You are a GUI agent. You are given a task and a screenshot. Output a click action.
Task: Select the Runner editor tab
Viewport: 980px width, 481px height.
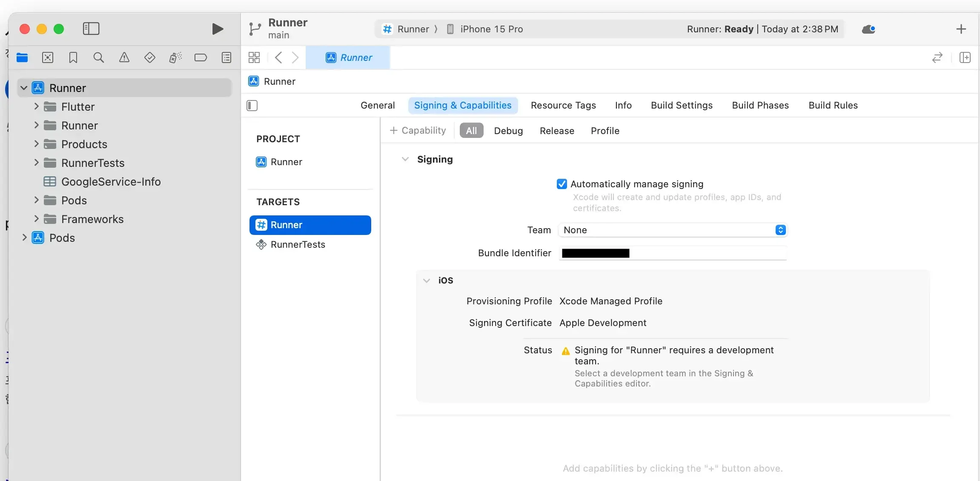point(348,57)
